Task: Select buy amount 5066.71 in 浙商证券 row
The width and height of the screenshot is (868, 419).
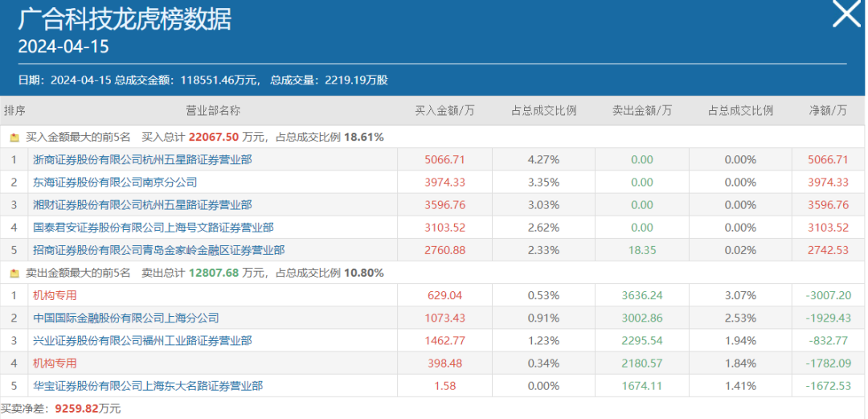Action: tap(445, 159)
